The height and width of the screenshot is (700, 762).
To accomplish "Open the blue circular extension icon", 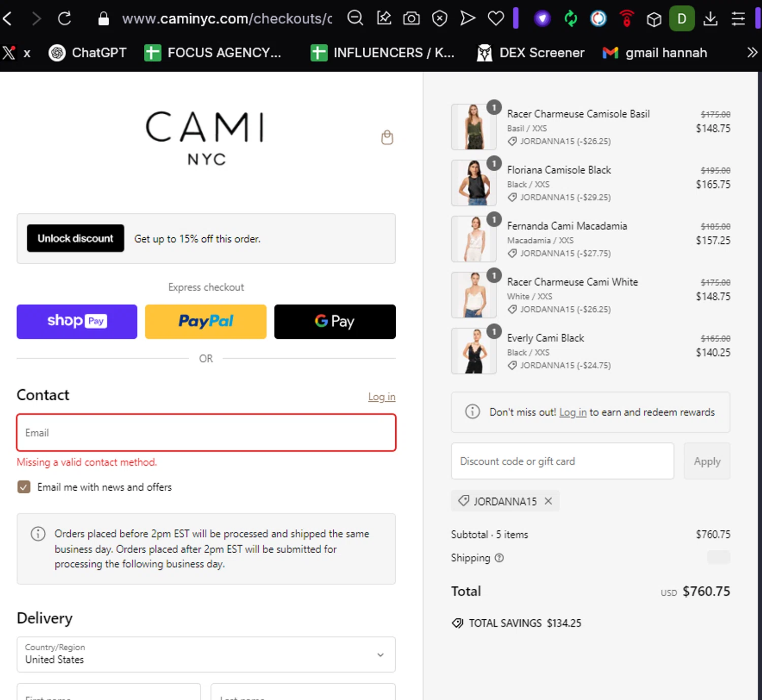I will [598, 19].
